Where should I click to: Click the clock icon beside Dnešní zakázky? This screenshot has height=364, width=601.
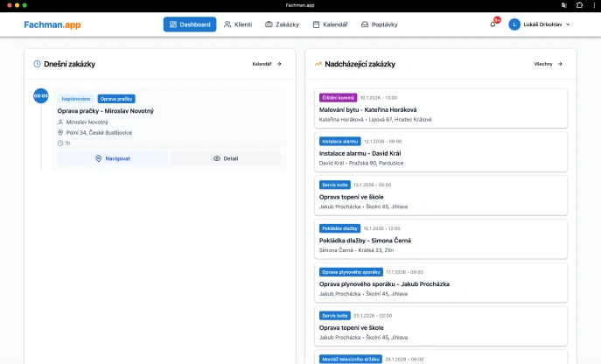point(37,64)
